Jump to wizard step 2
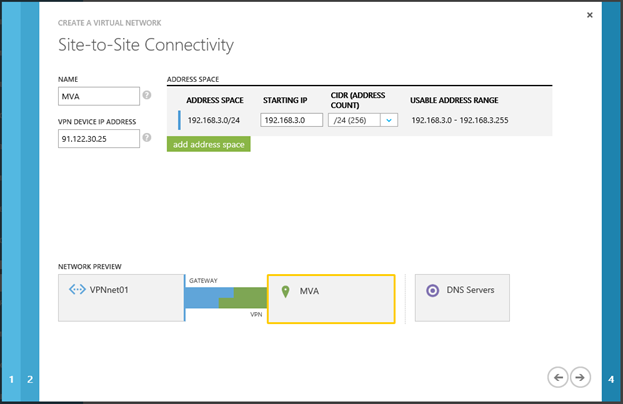 click(30, 379)
